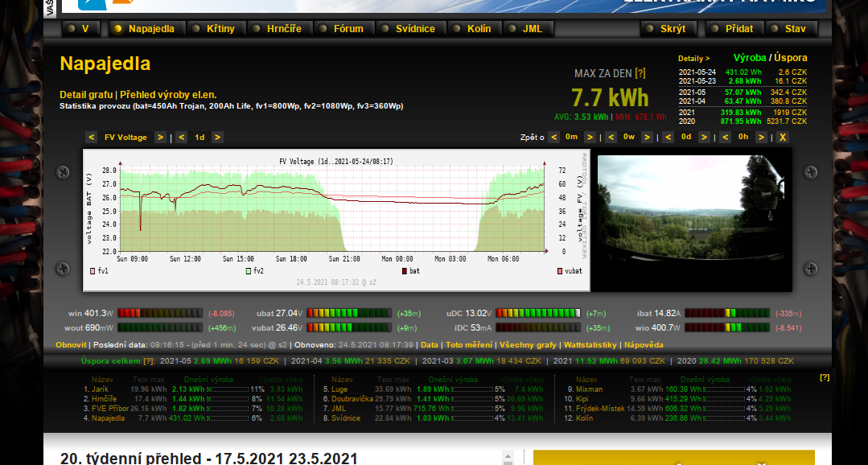Click the Skrýt button
The width and height of the screenshot is (868, 465).
(673, 29)
